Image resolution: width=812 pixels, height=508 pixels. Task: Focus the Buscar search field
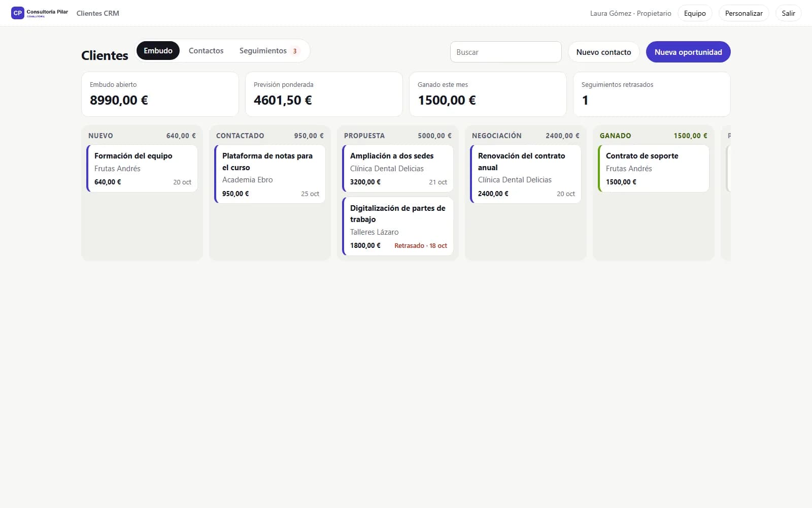(x=505, y=52)
